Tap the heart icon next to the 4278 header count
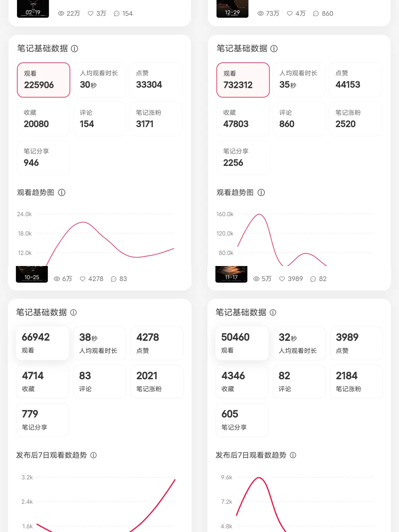This screenshot has height=532, width=399. (x=83, y=279)
